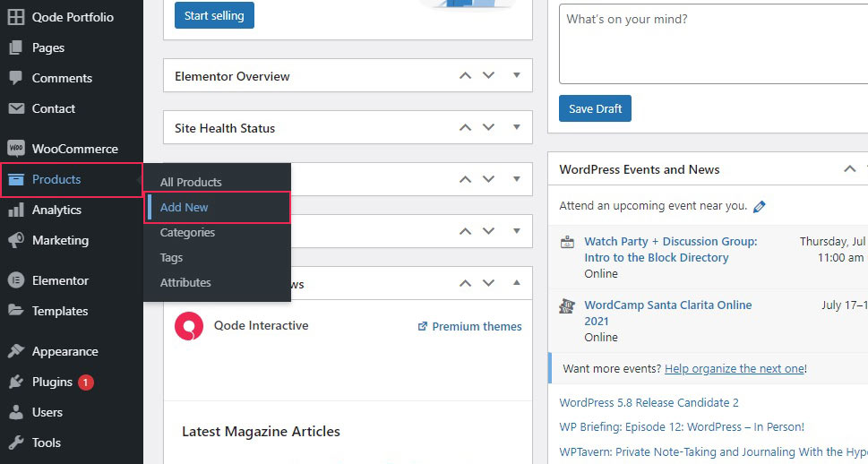Click the Elementor Overview panel title
Image resolution: width=868 pixels, height=464 pixels.
232,76
